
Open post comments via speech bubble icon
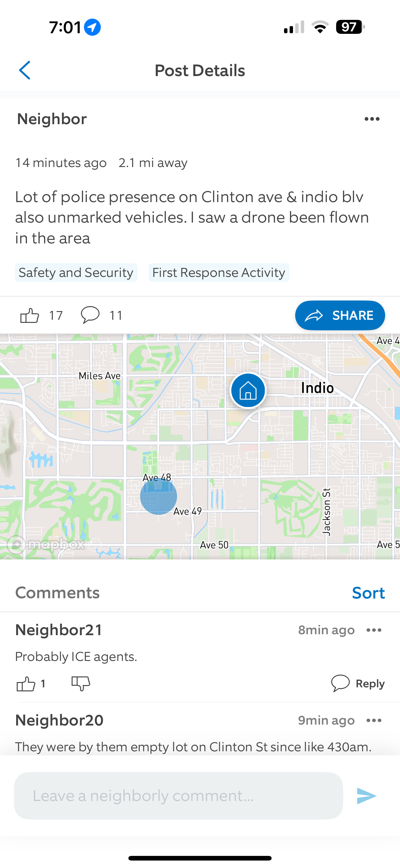[90, 315]
